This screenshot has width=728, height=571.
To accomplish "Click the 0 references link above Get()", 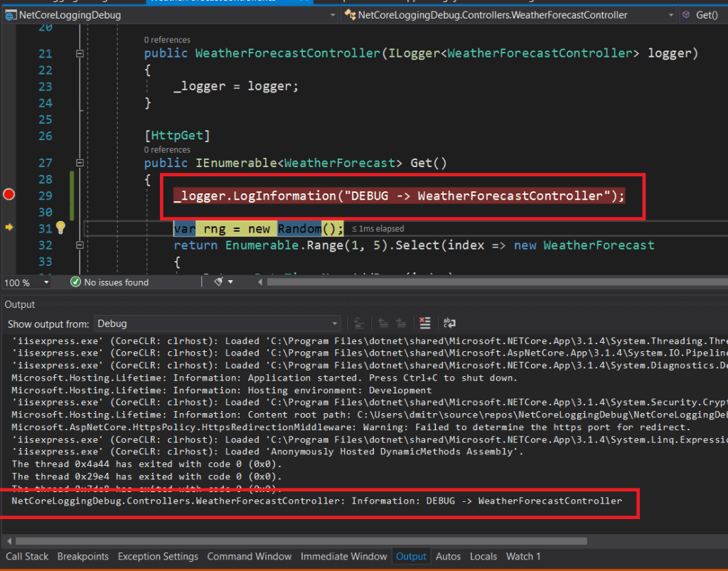I will pyautogui.click(x=167, y=150).
